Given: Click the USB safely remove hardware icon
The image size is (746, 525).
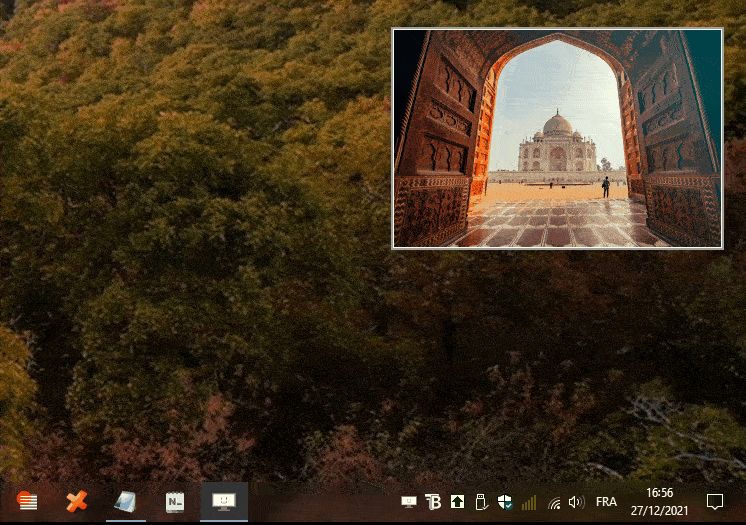Looking at the screenshot, I should click(x=481, y=502).
